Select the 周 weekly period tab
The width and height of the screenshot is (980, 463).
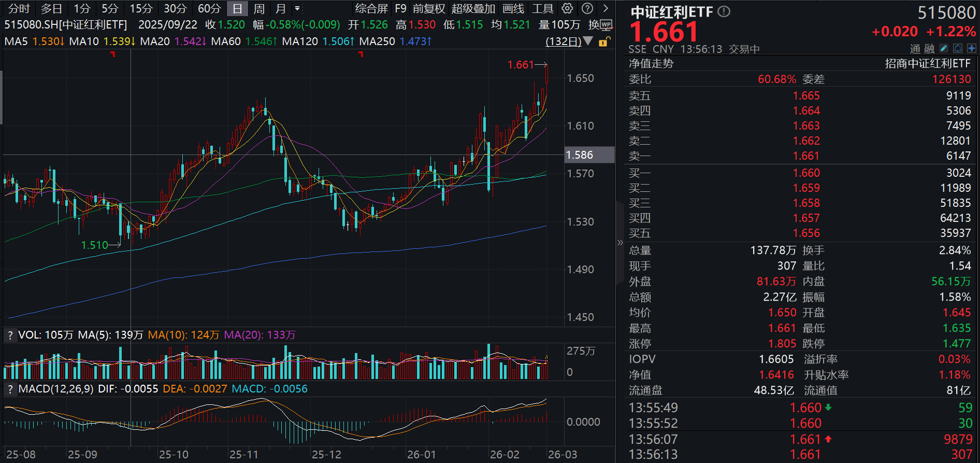coord(259,9)
